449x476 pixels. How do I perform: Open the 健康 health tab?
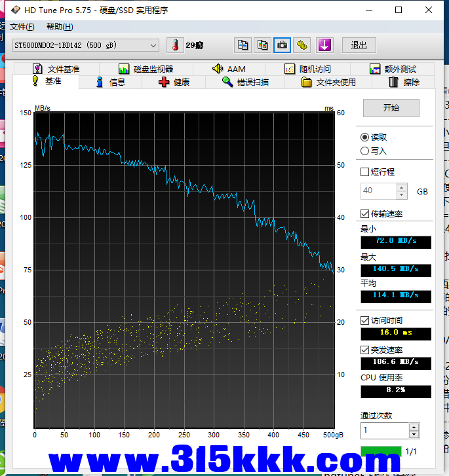[x=174, y=82]
